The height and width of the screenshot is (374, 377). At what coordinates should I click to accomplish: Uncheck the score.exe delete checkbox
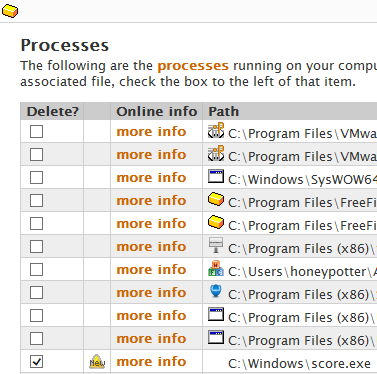[x=36, y=362]
